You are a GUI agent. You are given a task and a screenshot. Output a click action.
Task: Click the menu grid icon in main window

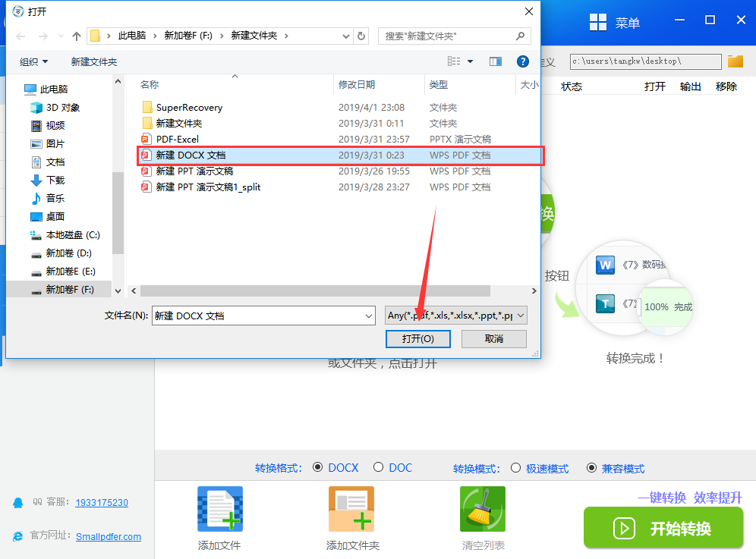pyautogui.click(x=598, y=22)
